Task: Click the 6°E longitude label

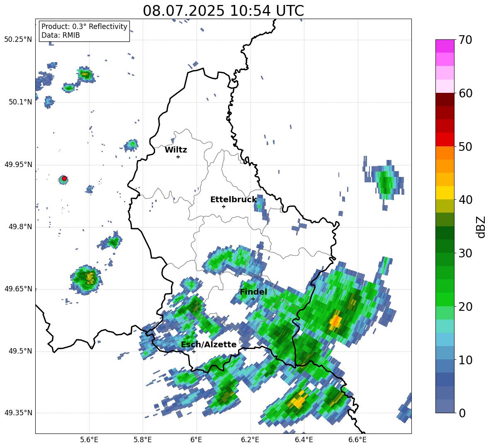Action: tap(196, 440)
